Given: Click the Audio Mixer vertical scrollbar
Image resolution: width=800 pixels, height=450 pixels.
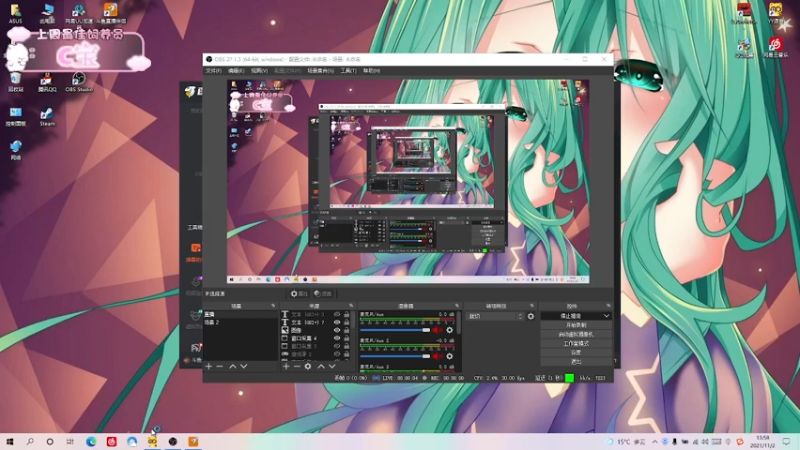Looking at the screenshot, I should click(x=459, y=322).
